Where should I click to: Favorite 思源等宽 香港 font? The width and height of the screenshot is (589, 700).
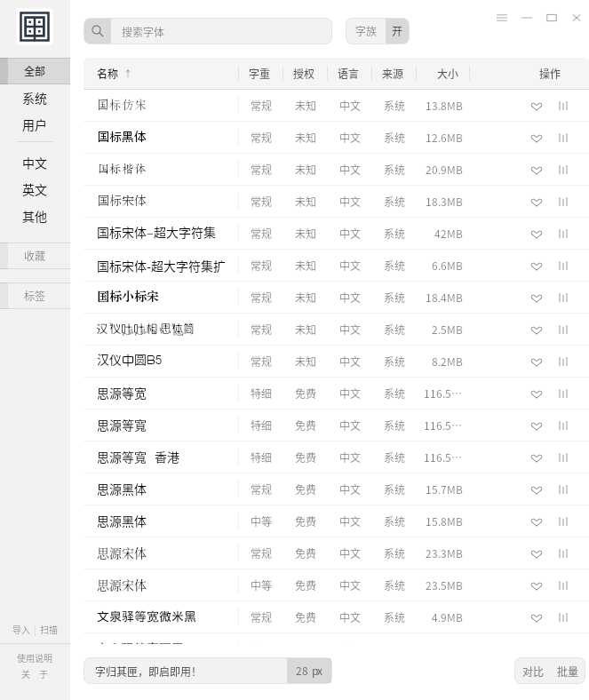click(537, 458)
